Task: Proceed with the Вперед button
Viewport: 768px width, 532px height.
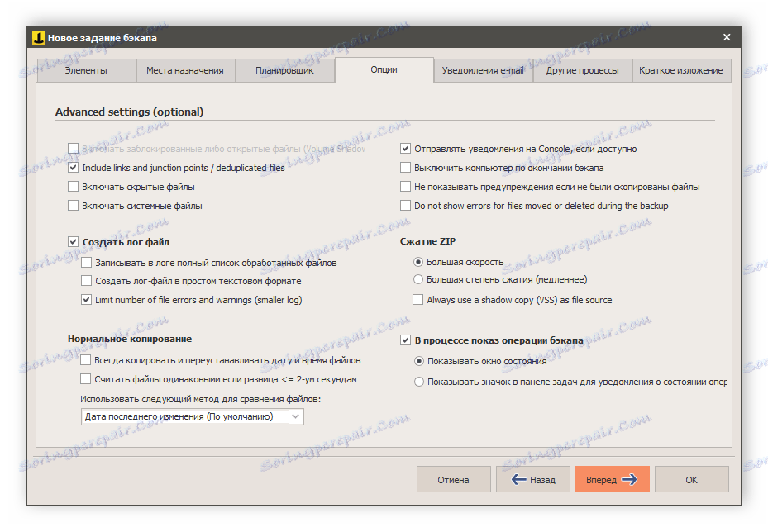Action: tap(613, 480)
